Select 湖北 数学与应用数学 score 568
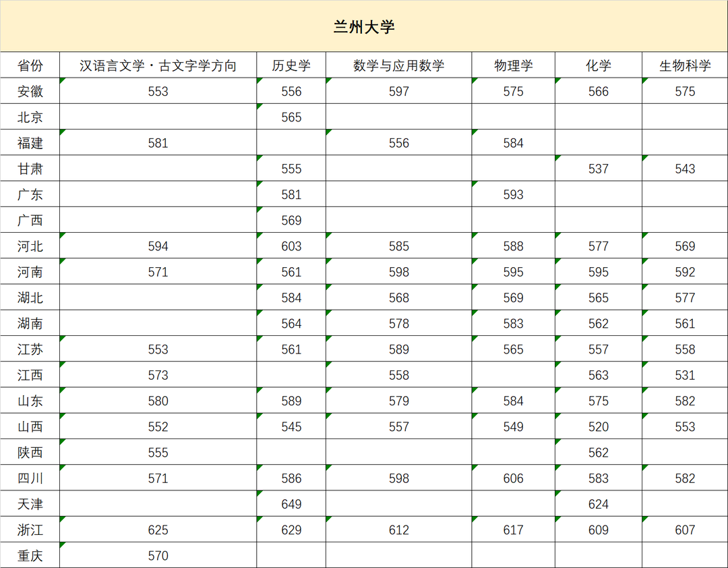This screenshot has width=728, height=568. (x=399, y=297)
